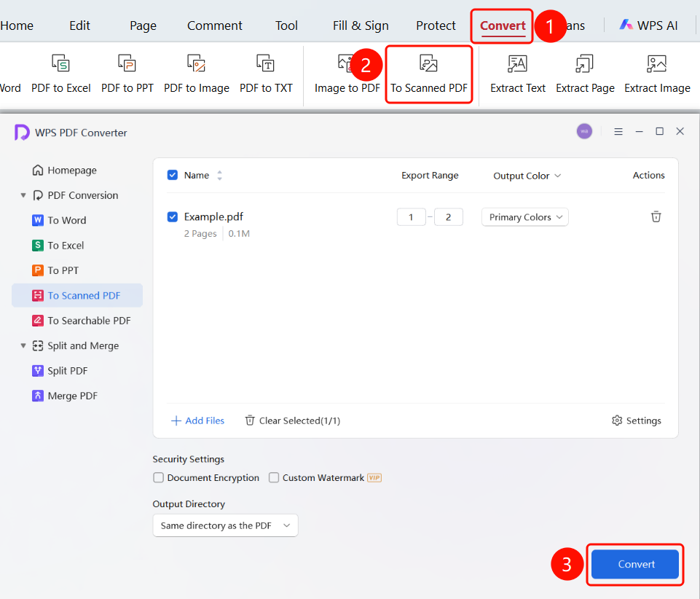
Task: Click the export range start page field
Action: click(411, 217)
